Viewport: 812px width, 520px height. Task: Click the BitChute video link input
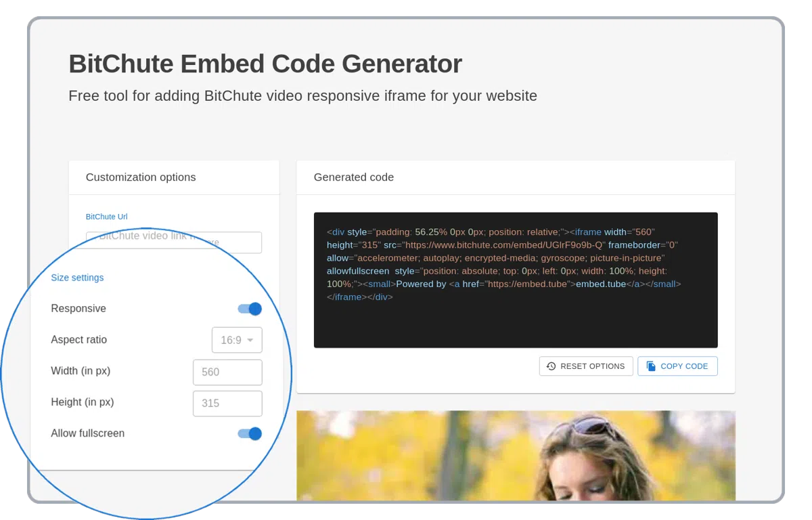173,242
